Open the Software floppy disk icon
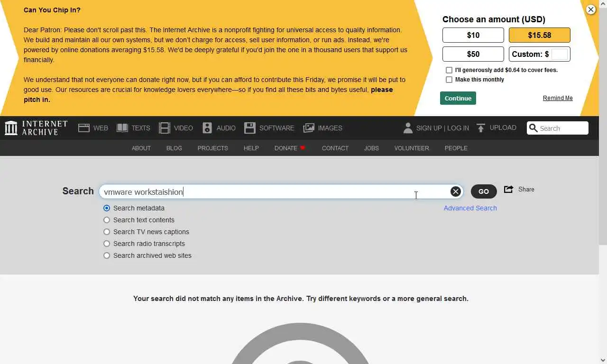This screenshot has width=607, height=364. (x=250, y=128)
